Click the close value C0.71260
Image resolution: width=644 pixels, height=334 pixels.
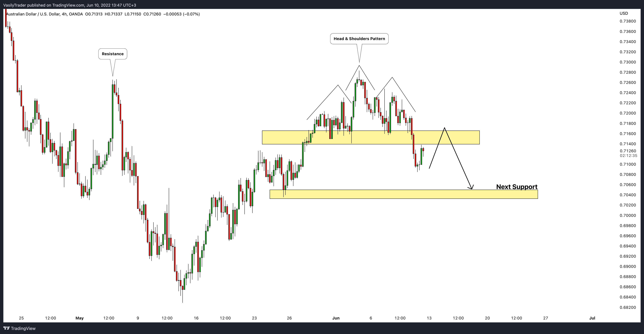point(152,14)
